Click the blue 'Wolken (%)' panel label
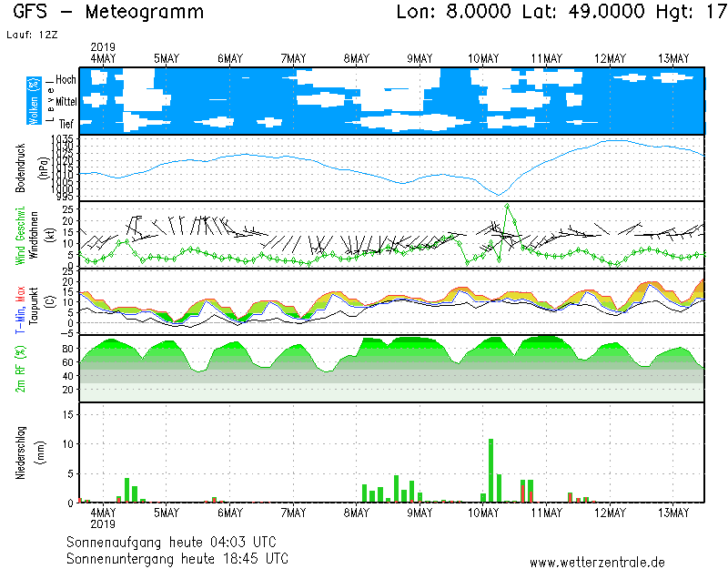 tap(34, 101)
